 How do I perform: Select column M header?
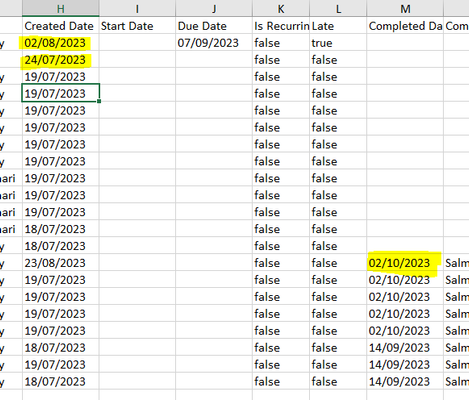tap(405, 8)
